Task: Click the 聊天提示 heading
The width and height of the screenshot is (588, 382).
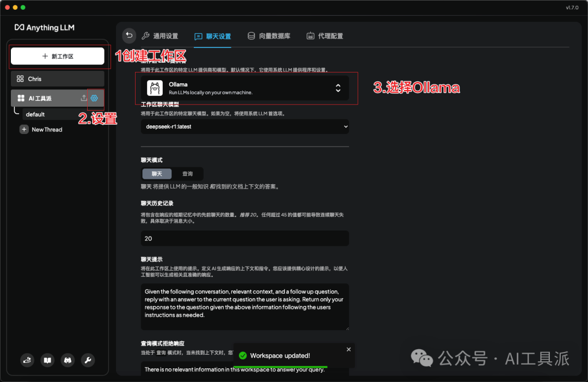Action: point(151,259)
